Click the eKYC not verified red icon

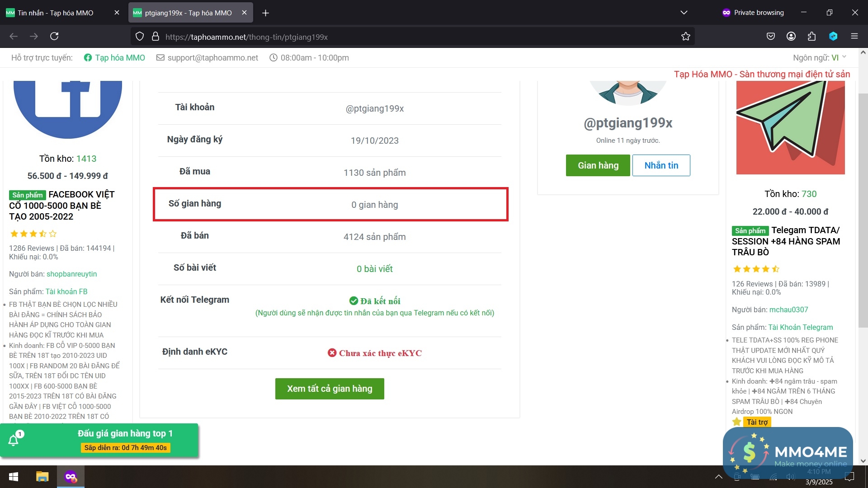[x=332, y=352]
